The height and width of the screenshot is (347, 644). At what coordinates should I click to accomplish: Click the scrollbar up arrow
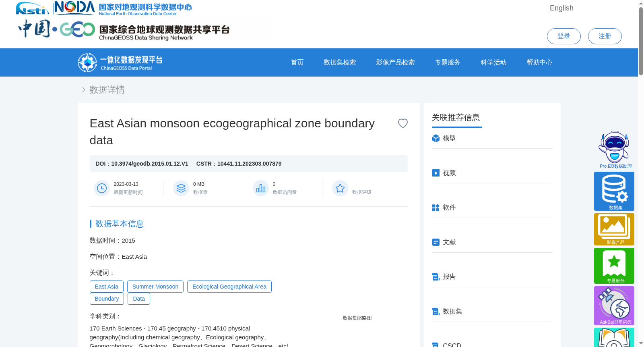641,3
